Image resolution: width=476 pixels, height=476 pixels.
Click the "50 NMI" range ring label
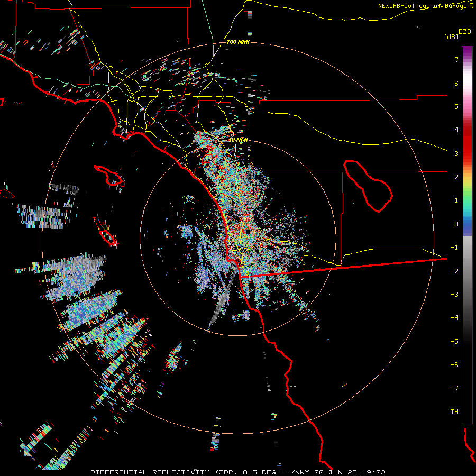(x=238, y=140)
